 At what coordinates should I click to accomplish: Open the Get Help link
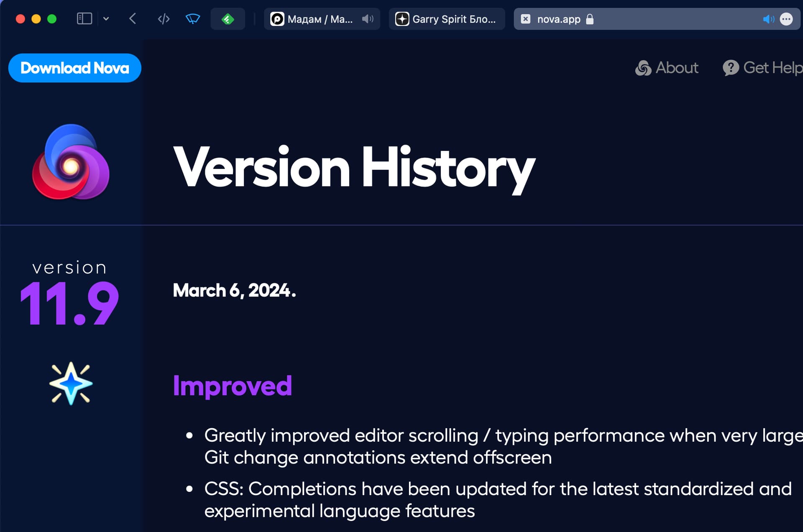tap(762, 68)
